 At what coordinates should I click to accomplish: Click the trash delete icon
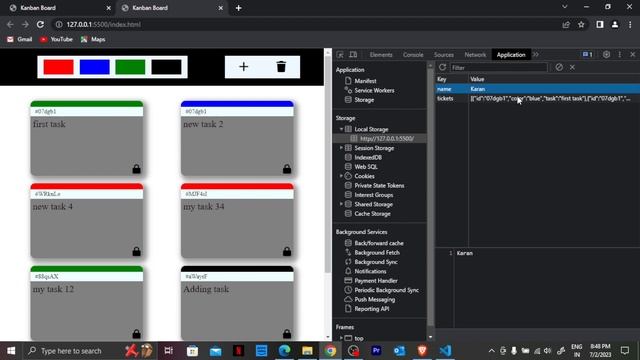281,67
